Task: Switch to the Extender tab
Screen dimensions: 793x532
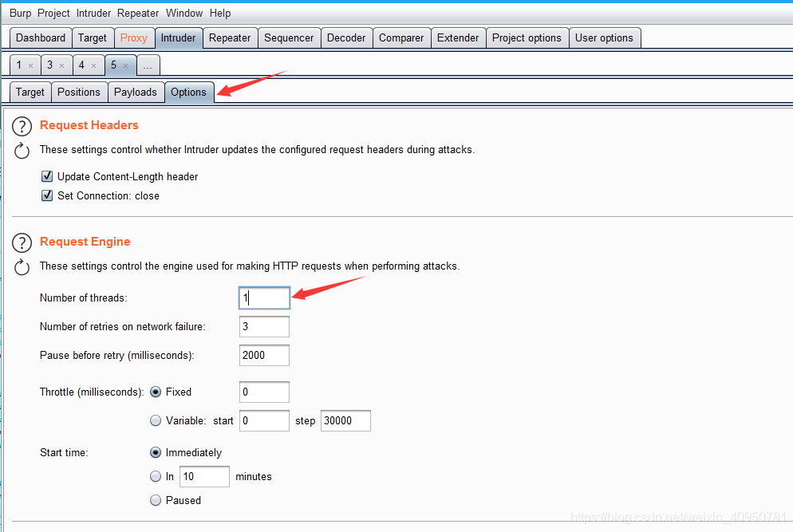Action: pyautogui.click(x=458, y=38)
